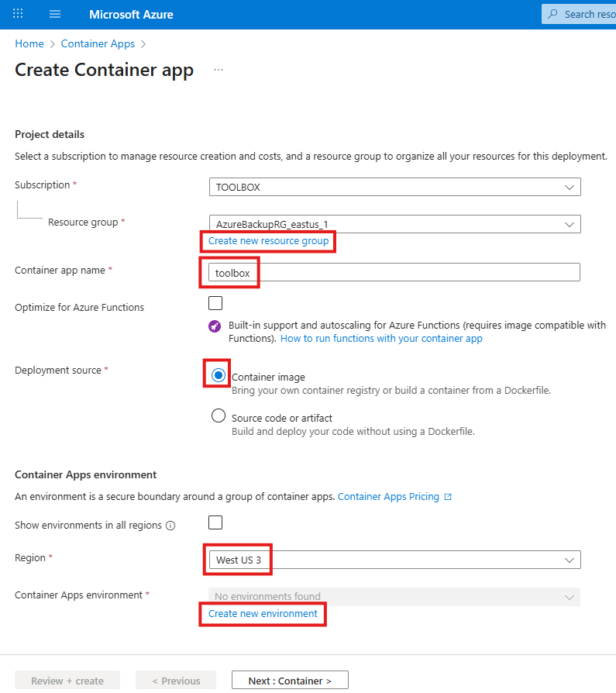This screenshot has height=693, width=616.
Task: Navigate to Container Apps breadcrumb
Action: tap(98, 44)
